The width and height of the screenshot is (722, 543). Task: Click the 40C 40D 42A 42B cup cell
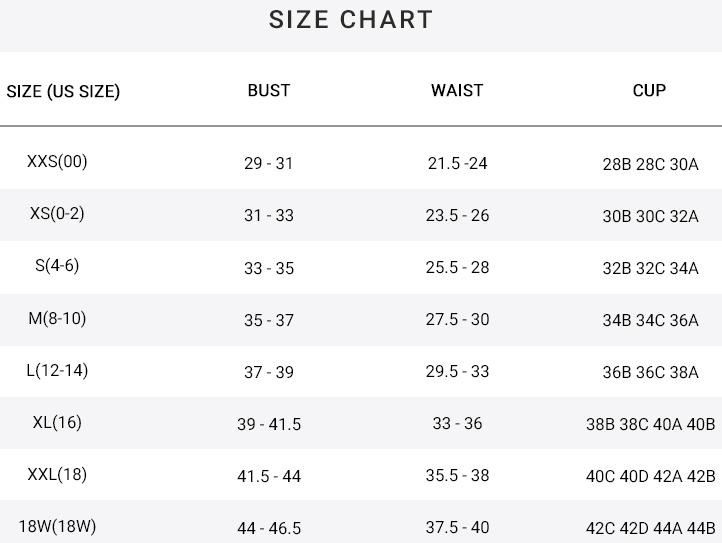coord(650,476)
